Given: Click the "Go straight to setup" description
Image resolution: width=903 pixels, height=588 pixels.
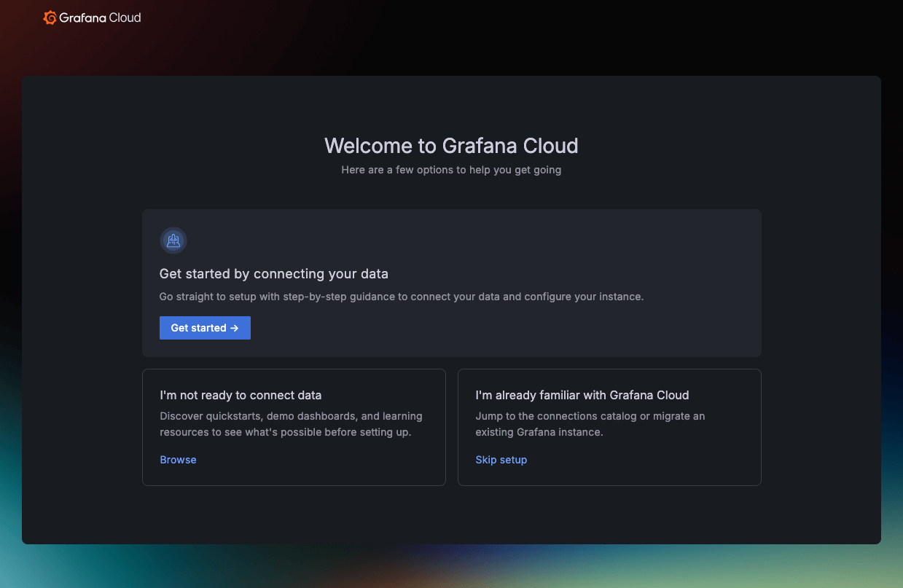Looking at the screenshot, I should click(x=402, y=297).
